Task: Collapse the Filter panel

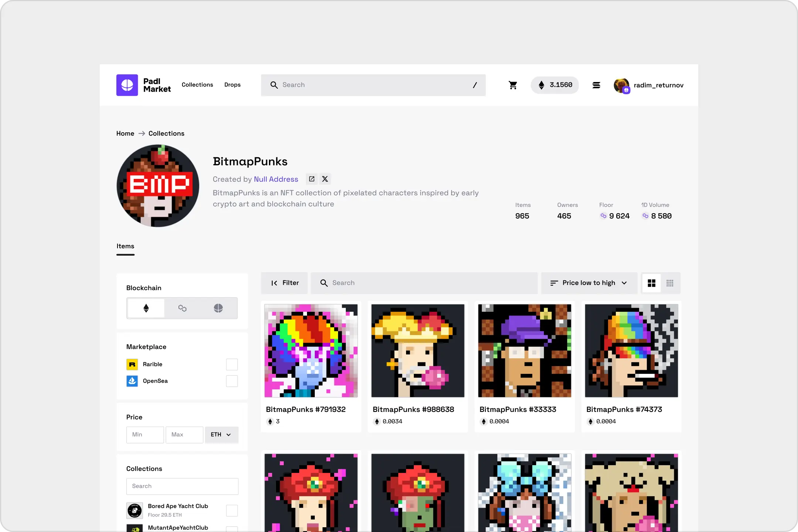Action: [x=284, y=283]
